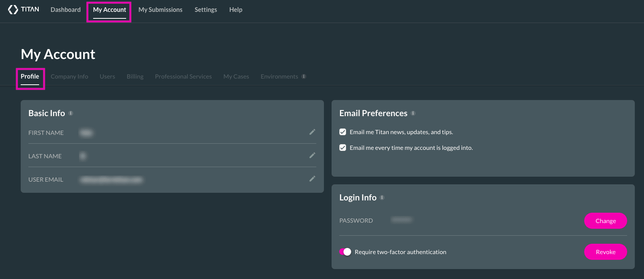Click pencil icon beside Last Name
The width and height of the screenshot is (644, 279).
[x=312, y=156]
